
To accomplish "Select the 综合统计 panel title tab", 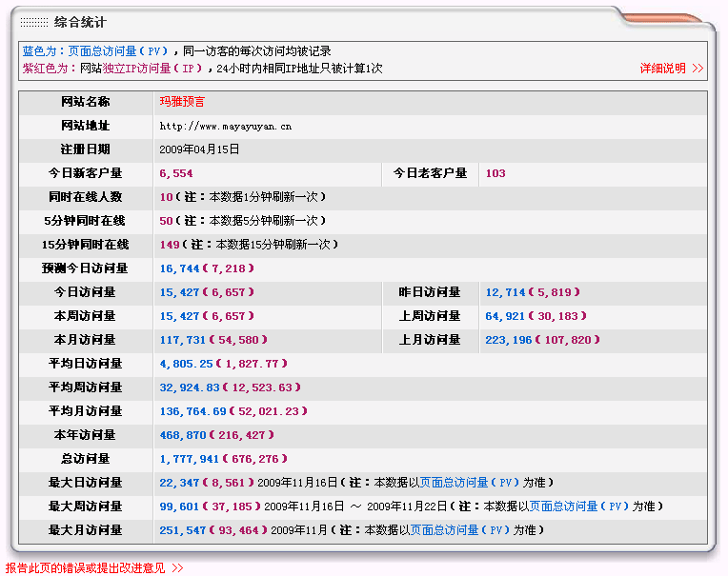I will click(80, 22).
